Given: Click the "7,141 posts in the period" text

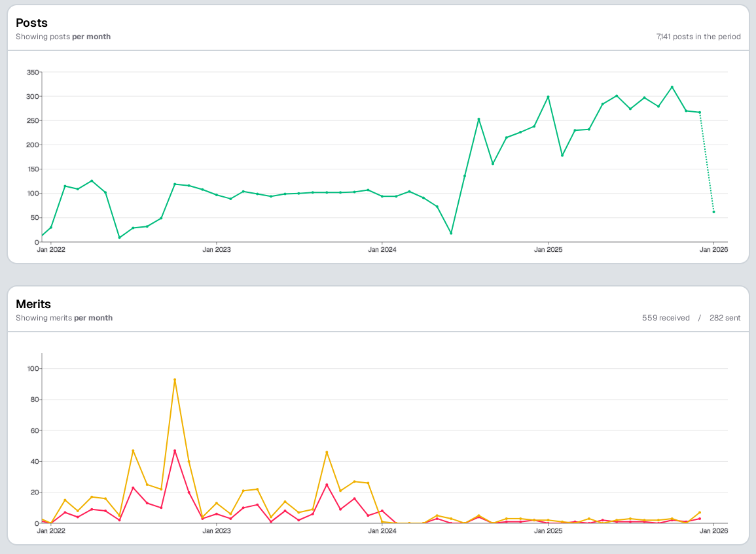Looking at the screenshot, I should click(x=698, y=37).
